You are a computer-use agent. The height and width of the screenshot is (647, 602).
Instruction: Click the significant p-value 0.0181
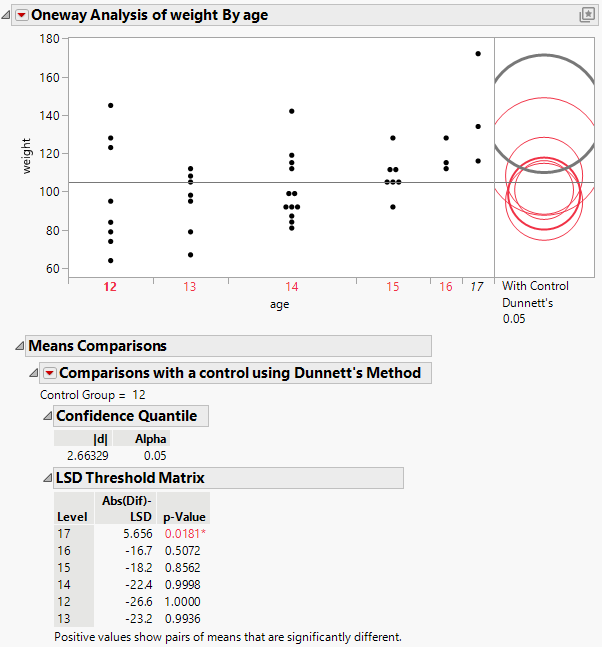(x=185, y=534)
